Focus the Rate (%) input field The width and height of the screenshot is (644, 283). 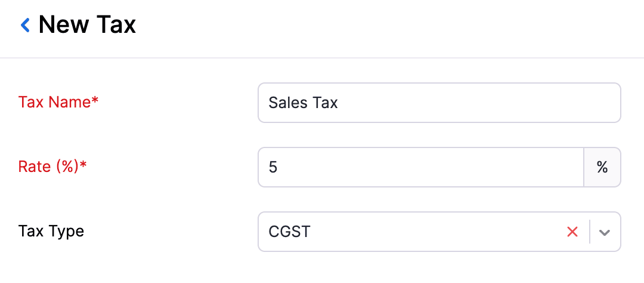tap(420, 167)
